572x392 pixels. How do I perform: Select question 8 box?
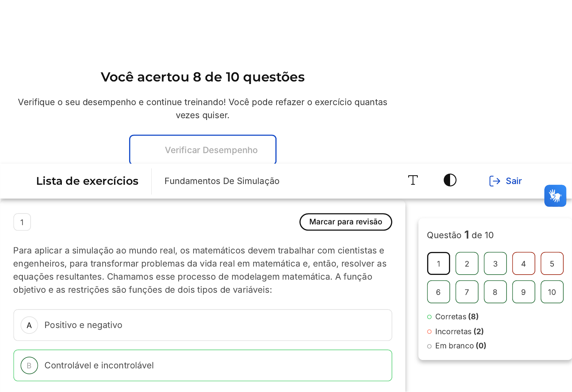point(495,292)
